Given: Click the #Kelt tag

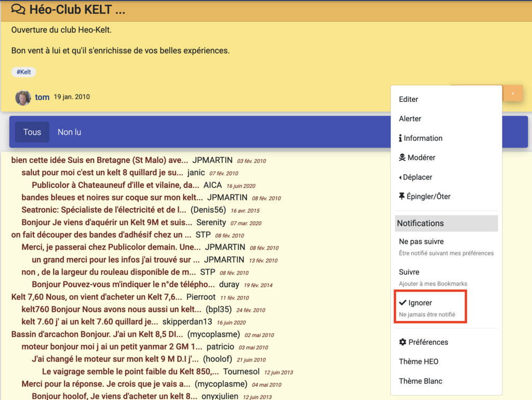Looking at the screenshot, I should tap(23, 72).
